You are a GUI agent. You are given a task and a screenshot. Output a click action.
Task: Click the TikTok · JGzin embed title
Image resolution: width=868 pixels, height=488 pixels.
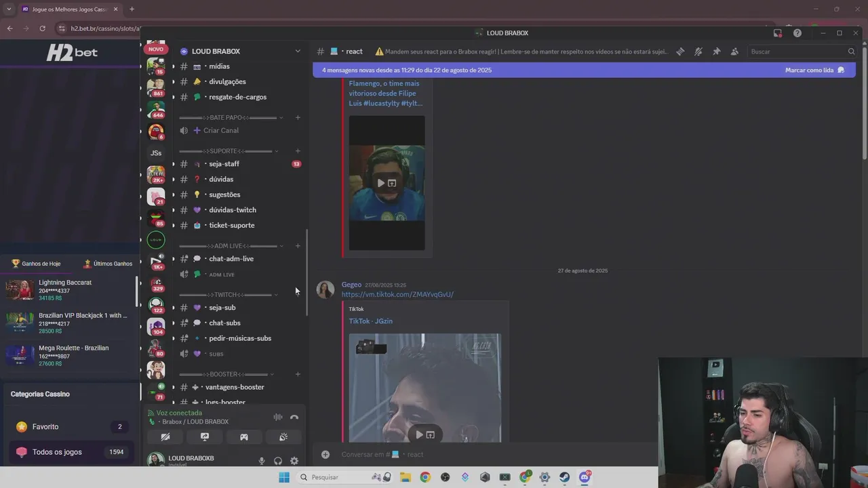370,321
